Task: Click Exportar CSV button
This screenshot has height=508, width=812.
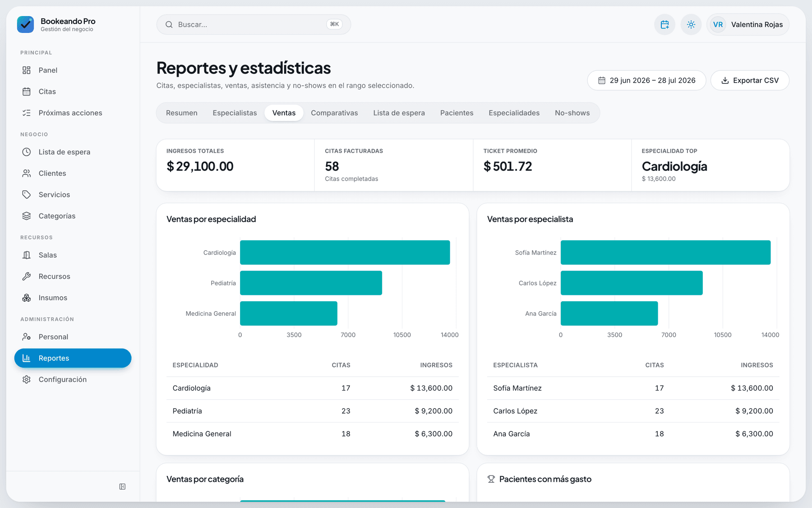Action: pyautogui.click(x=750, y=80)
